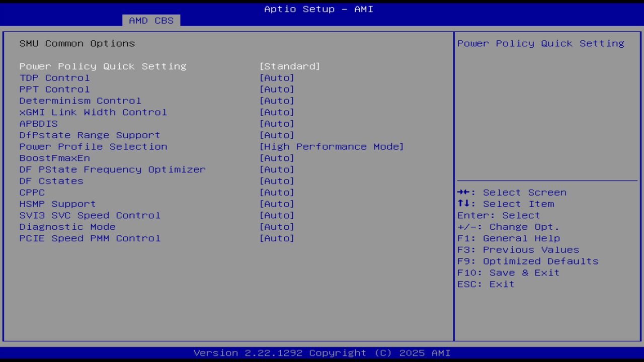644x362 pixels.
Task: Select the APBDIS row label
Action: point(38,124)
